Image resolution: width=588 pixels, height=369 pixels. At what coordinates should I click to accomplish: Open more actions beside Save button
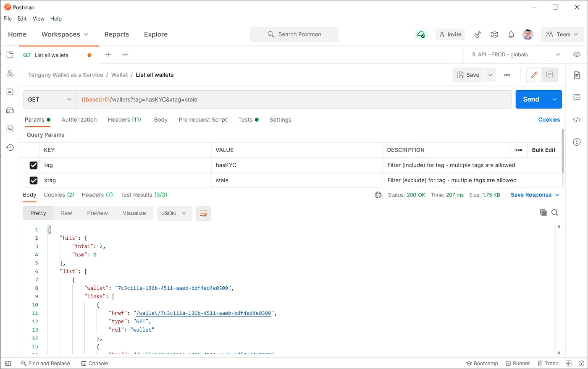click(507, 75)
